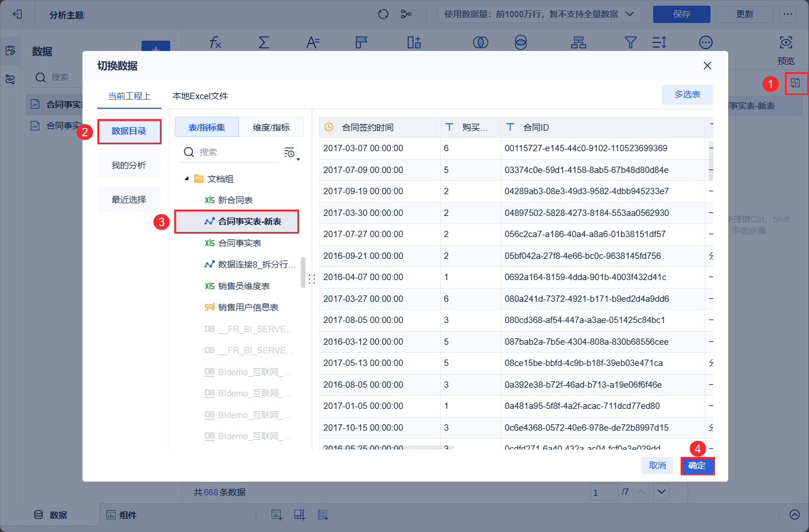Screen dimensions: 809x532
Task: Open the data flow diagram icon
Action: pyautogui.click(x=406, y=14)
